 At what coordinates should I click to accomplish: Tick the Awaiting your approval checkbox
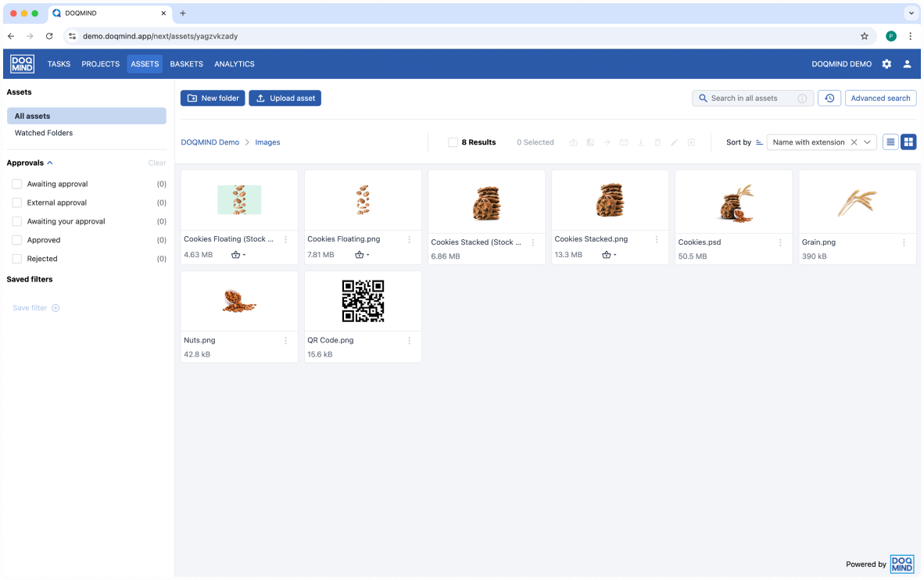17,222
